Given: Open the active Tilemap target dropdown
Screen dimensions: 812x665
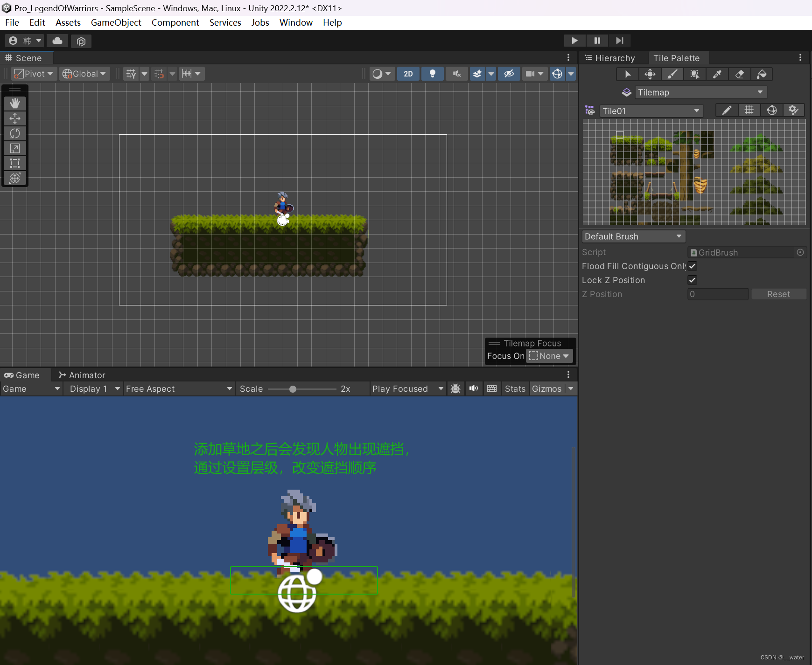Looking at the screenshot, I should pos(701,92).
